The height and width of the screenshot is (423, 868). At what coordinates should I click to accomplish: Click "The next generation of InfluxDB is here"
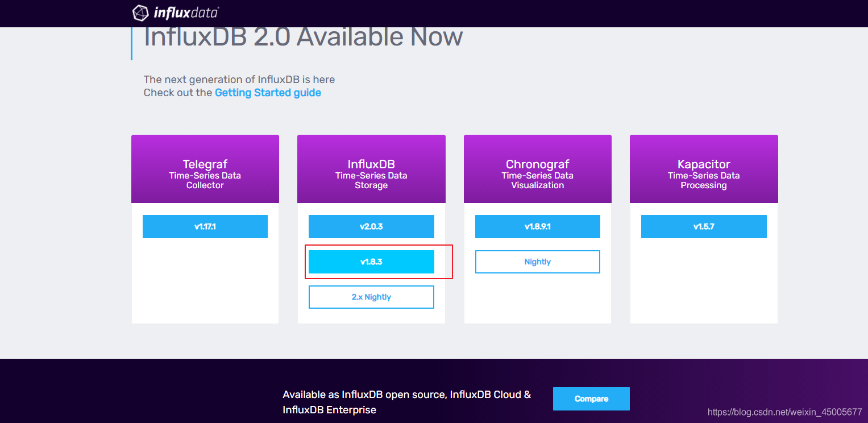(239, 80)
